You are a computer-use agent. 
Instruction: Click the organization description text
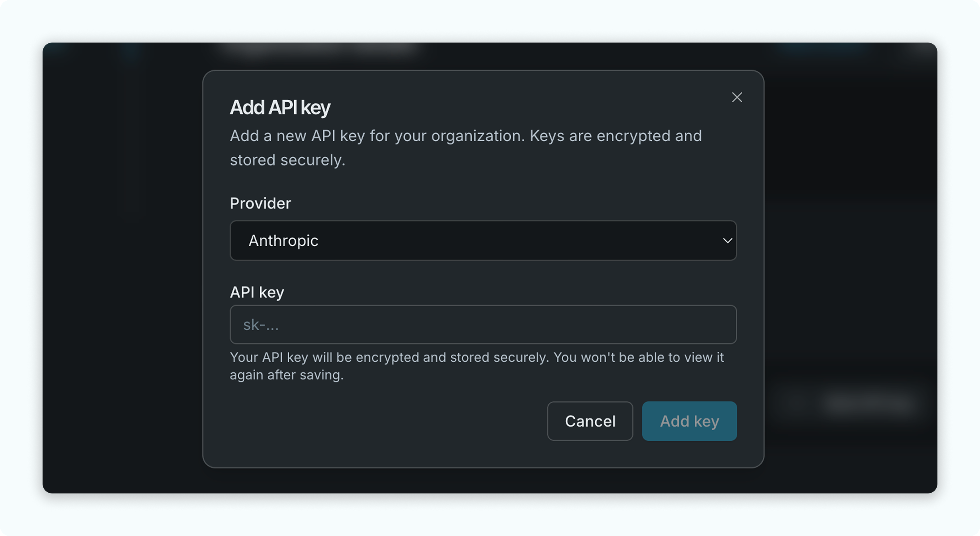466,148
